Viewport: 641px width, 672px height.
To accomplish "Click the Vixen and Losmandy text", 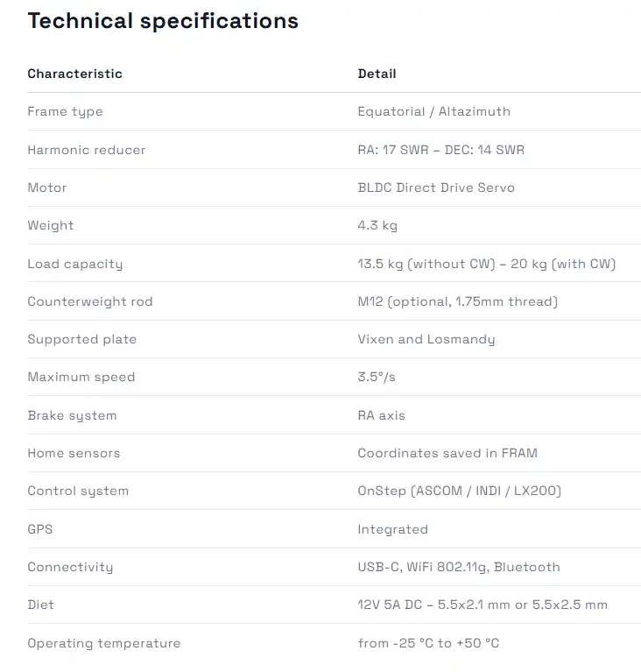I will click(x=426, y=339).
